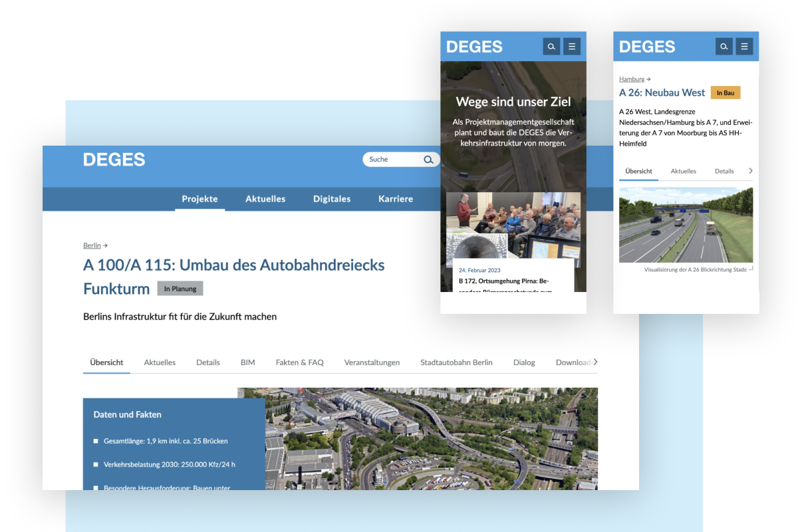Click the desktop DEGES logo
Image resolution: width=798 pixels, height=532 pixels.
coord(114,160)
